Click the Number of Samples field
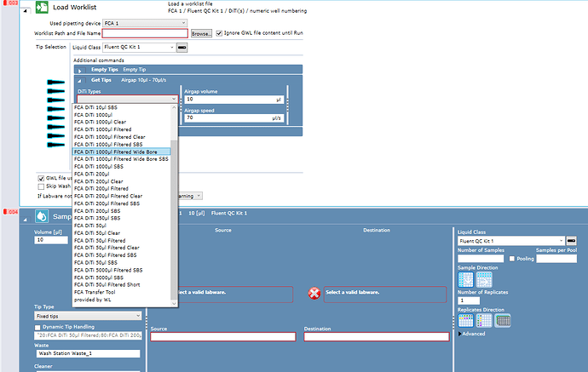Image resolution: width=588 pixels, height=372 pixels. [x=481, y=259]
